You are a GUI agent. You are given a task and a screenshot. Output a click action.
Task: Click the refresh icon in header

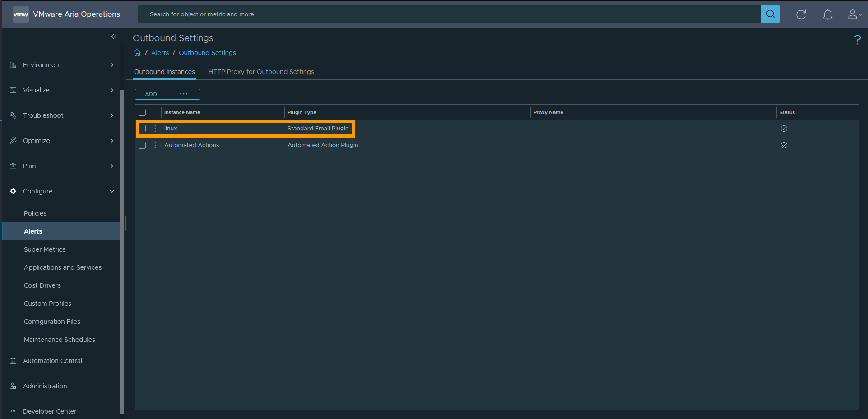[801, 14]
